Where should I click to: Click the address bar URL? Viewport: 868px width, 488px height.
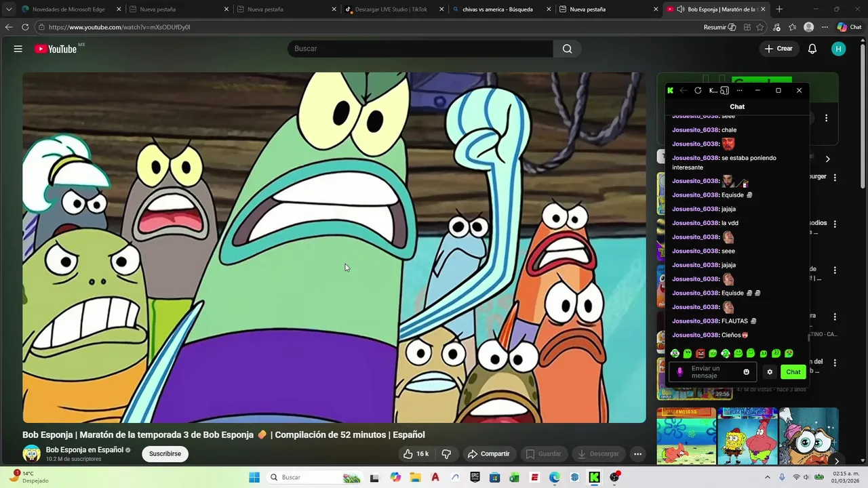pos(119,27)
